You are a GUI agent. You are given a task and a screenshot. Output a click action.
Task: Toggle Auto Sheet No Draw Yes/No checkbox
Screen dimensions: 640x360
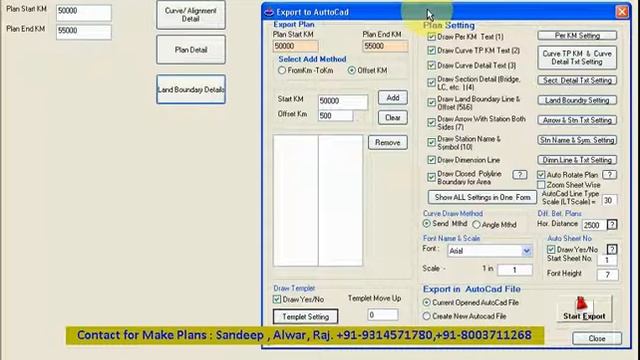click(x=551, y=249)
